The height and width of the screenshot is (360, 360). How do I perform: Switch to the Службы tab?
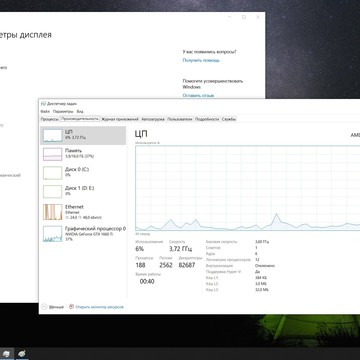pos(229,119)
